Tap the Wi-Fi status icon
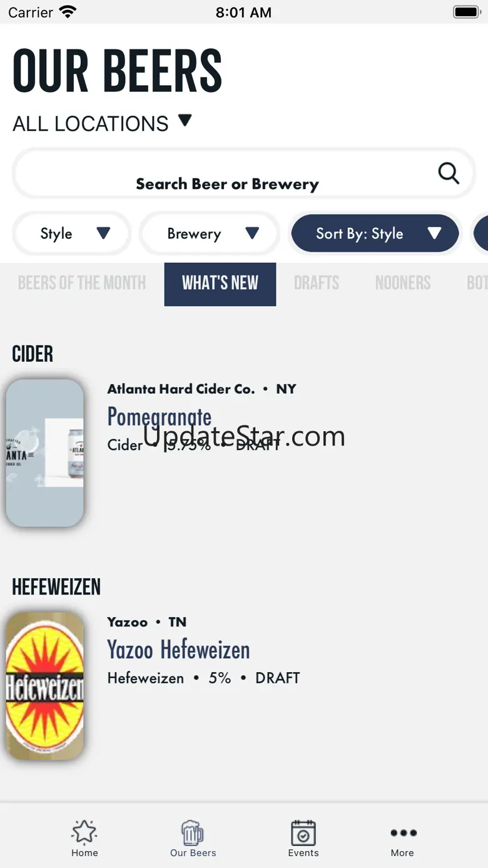Viewport: 488px width, 868px height. click(67, 12)
